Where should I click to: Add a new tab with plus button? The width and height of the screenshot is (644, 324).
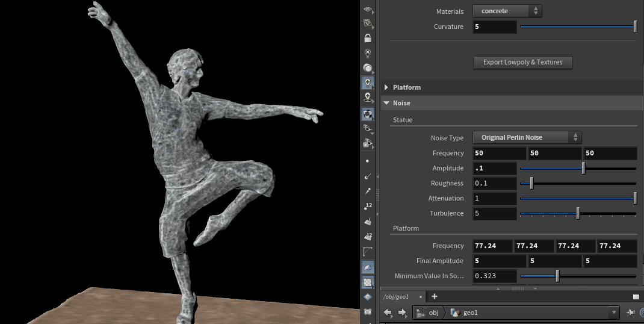click(435, 296)
